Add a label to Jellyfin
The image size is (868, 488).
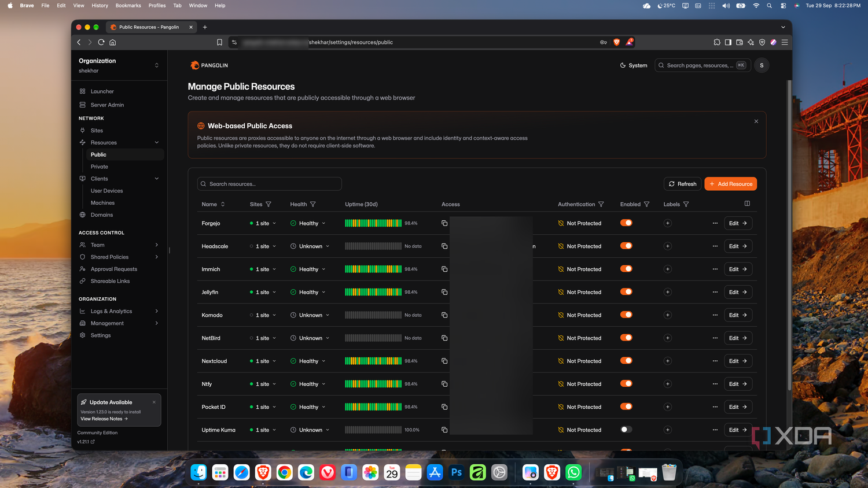point(668,292)
